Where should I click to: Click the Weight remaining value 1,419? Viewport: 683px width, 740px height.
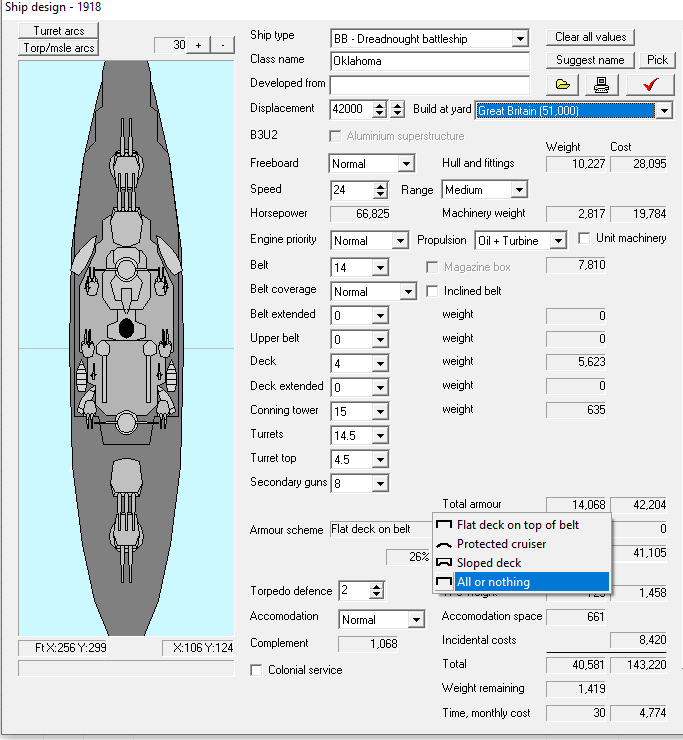tap(576, 689)
